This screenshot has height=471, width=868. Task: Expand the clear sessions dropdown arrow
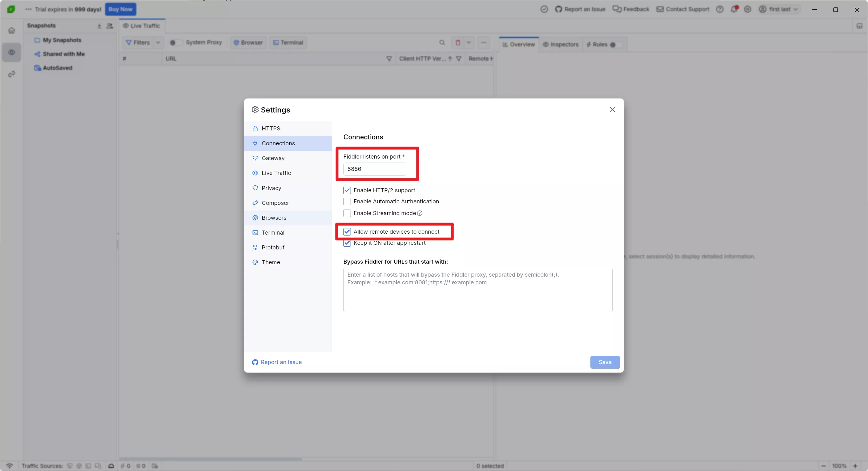(469, 42)
